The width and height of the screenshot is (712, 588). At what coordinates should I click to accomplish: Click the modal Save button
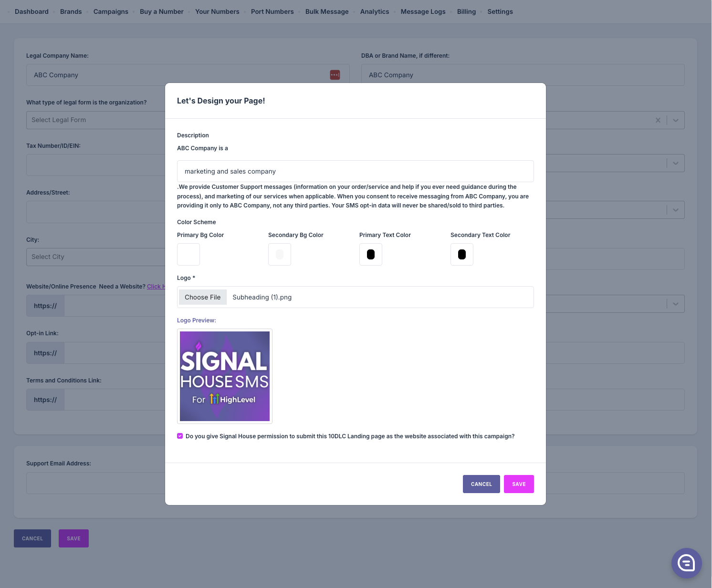pos(519,484)
